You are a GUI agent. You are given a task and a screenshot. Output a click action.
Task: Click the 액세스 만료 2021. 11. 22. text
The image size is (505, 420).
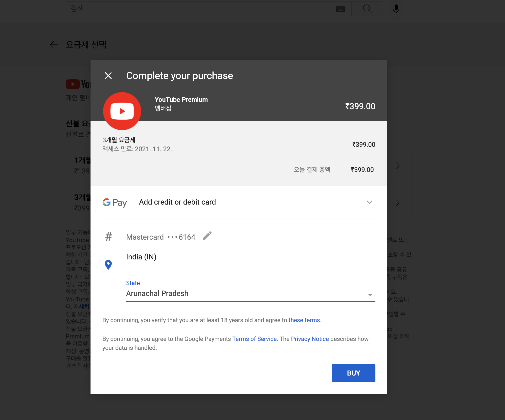137,149
